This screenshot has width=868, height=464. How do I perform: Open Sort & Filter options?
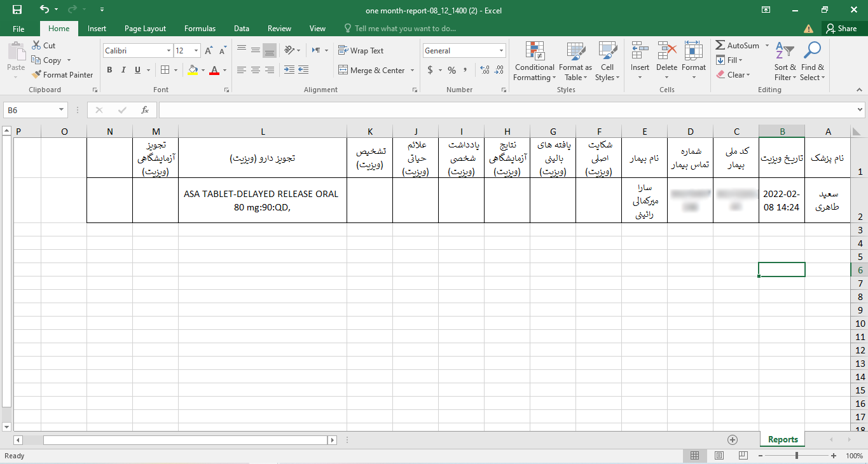coord(785,62)
